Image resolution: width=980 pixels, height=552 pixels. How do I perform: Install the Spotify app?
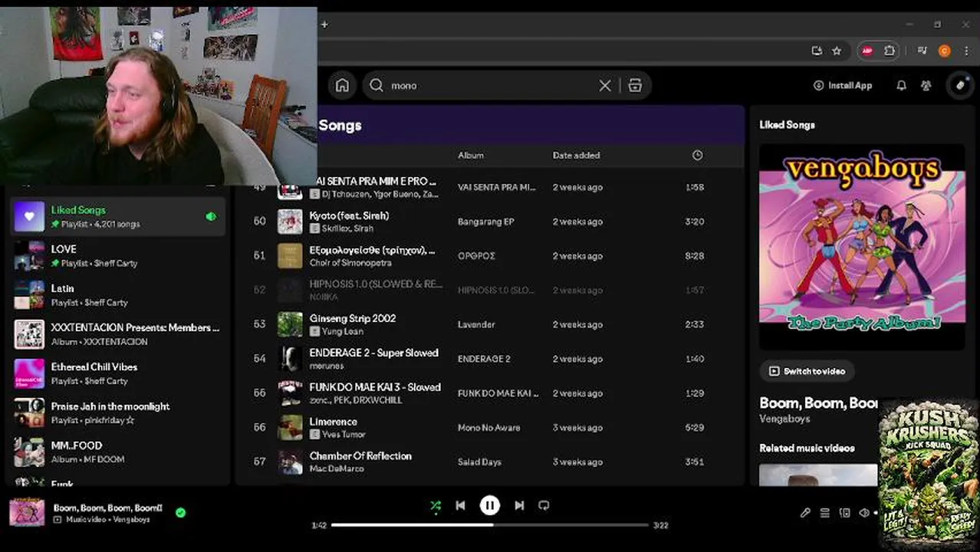843,85
